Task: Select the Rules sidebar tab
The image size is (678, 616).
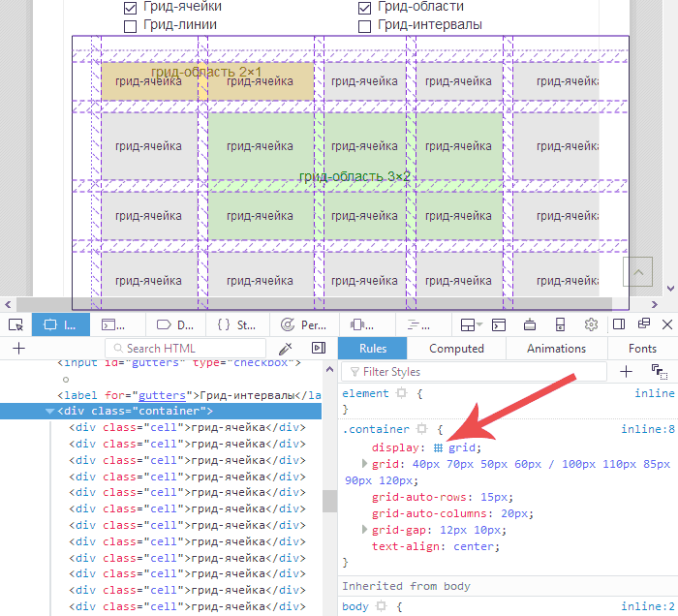Action: click(x=373, y=349)
